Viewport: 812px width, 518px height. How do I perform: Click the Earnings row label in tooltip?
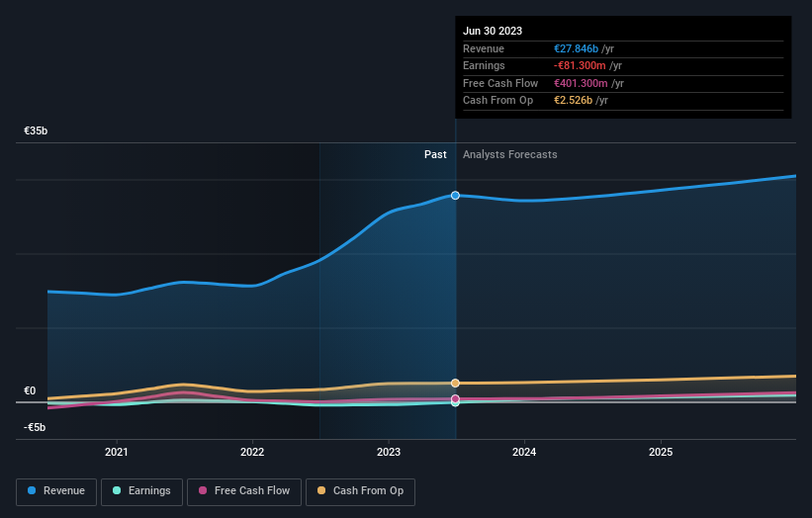point(484,65)
